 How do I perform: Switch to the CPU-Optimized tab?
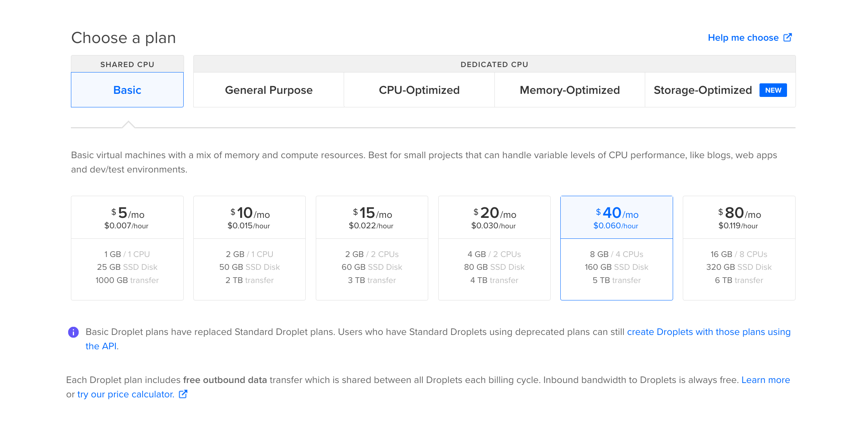(x=419, y=90)
